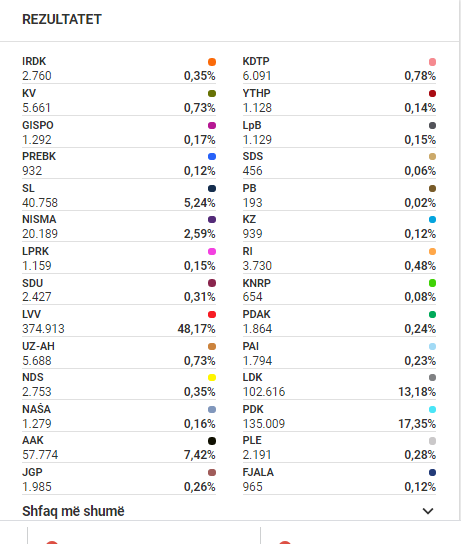Screen dimensions: 461x544
Task: Click the REZULTATET heading
Action: click(x=62, y=19)
